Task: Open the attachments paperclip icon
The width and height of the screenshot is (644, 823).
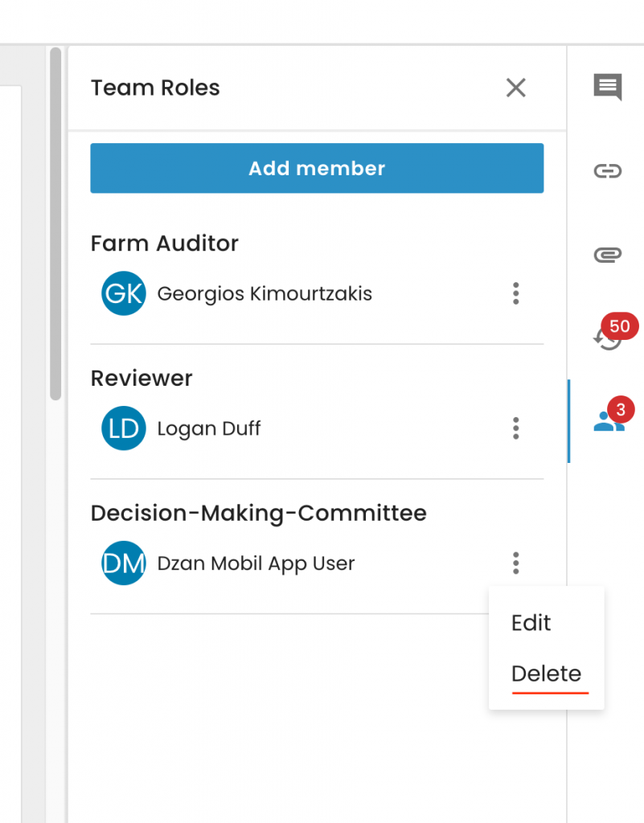Action: 608,256
